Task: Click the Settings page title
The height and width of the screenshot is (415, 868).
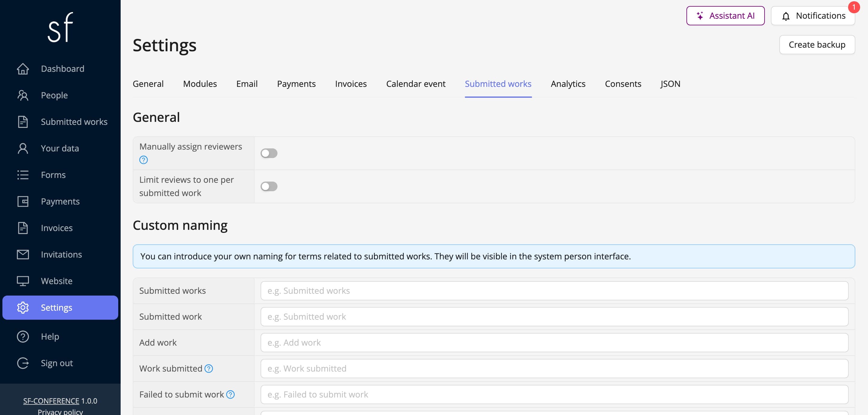Action: point(164,45)
